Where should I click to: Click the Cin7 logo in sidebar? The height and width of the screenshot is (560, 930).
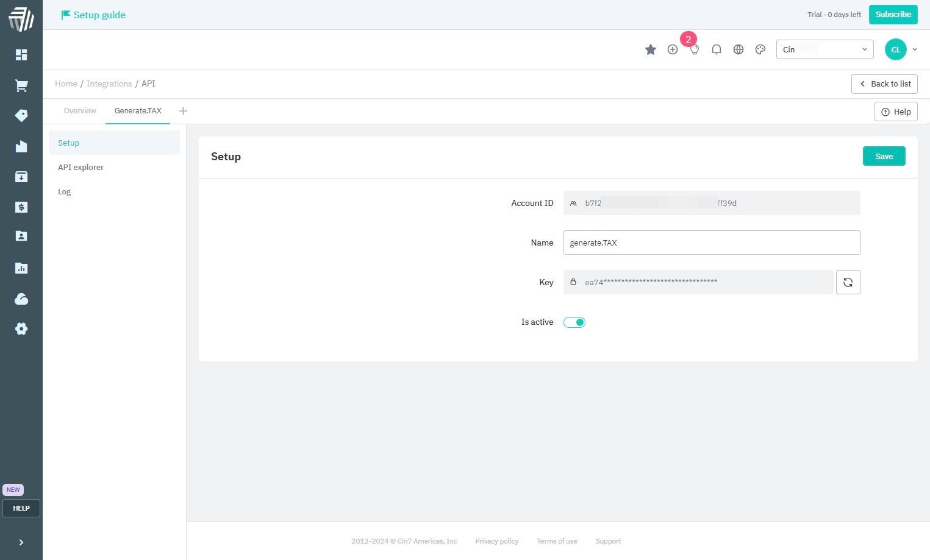click(x=21, y=19)
